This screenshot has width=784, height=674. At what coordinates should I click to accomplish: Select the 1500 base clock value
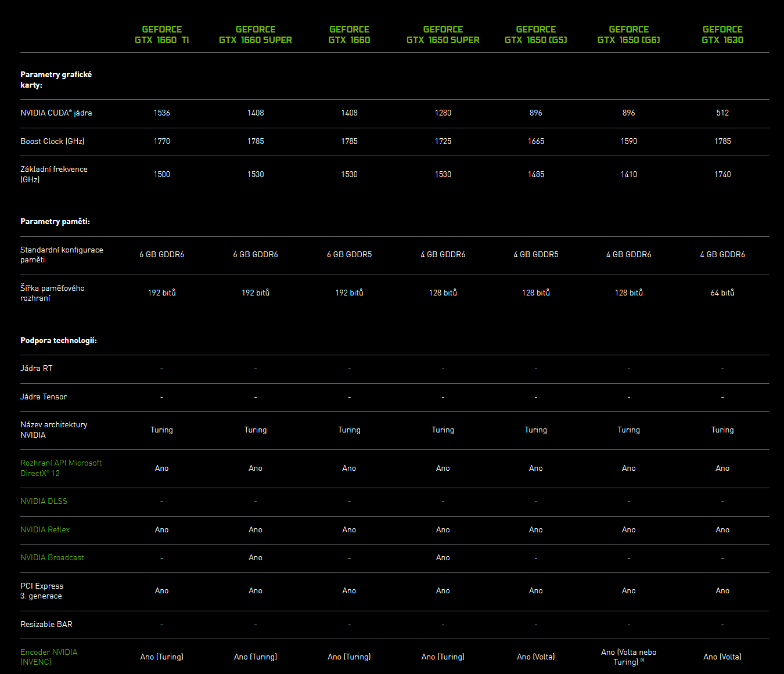[x=162, y=174]
